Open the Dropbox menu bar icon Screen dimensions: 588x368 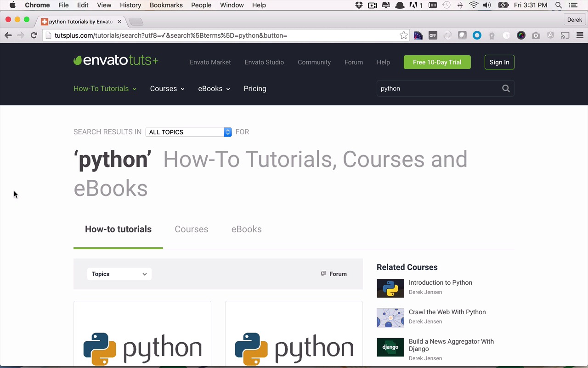coord(359,5)
